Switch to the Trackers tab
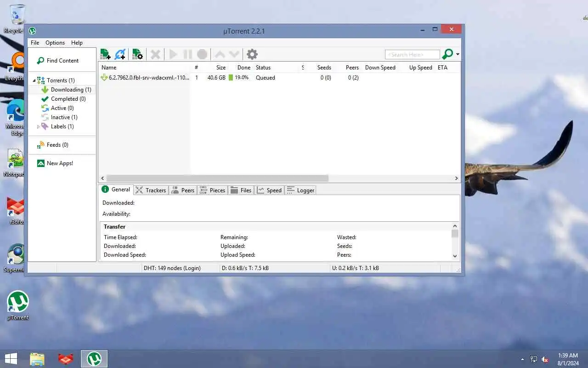The width and height of the screenshot is (588, 368). tap(151, 190)
